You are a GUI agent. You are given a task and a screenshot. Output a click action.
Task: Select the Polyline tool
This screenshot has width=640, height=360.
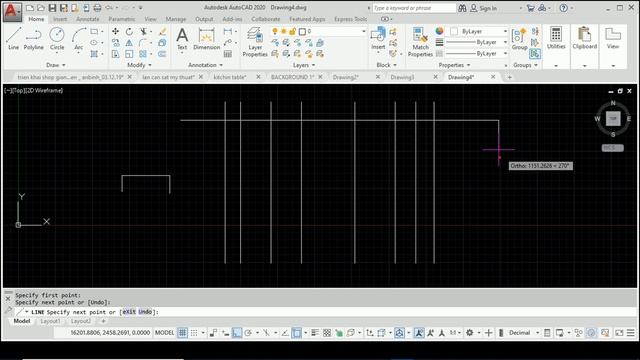click(x=33, y=39)
